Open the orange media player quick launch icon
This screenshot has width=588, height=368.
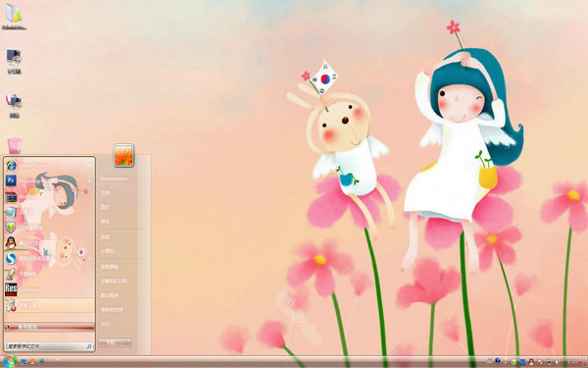[x=33, y=362]
